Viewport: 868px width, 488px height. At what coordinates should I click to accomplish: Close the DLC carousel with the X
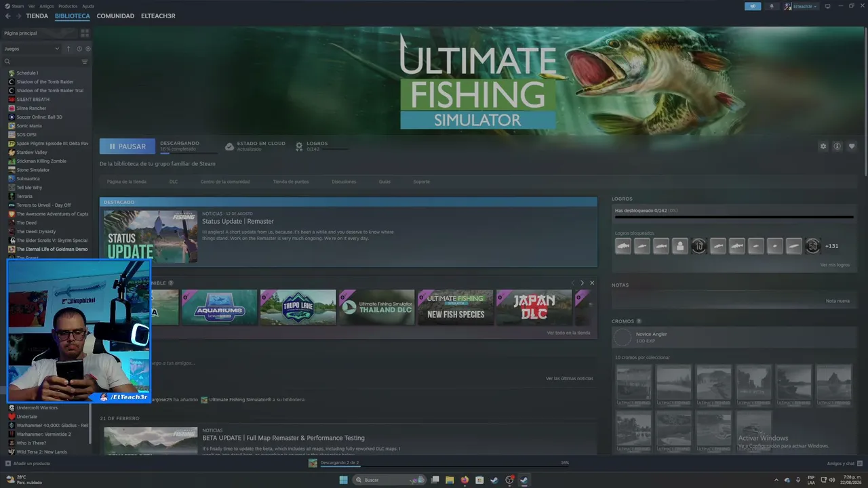(x=592, y=283)
